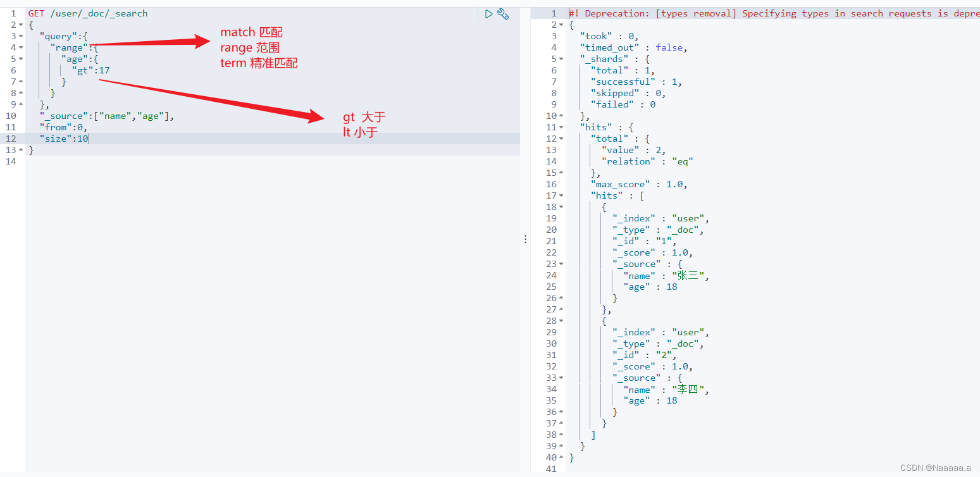The image size is (980, 477).
Task: Collapse the "age" block in request editor
Action: point(21,59)
